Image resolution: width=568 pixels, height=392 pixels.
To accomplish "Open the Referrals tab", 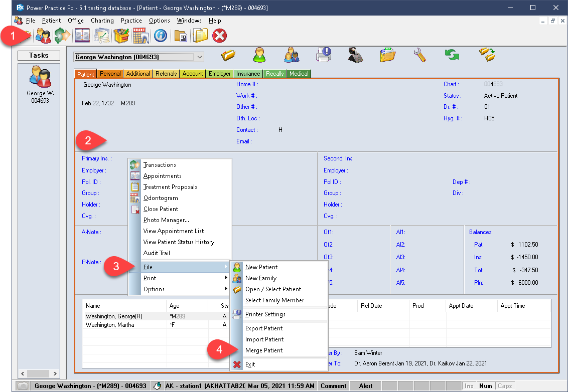I will (x=166, y=74).
